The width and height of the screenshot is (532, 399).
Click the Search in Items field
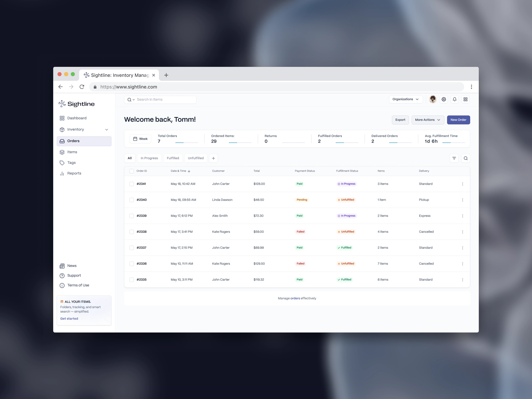pos(160,100)
